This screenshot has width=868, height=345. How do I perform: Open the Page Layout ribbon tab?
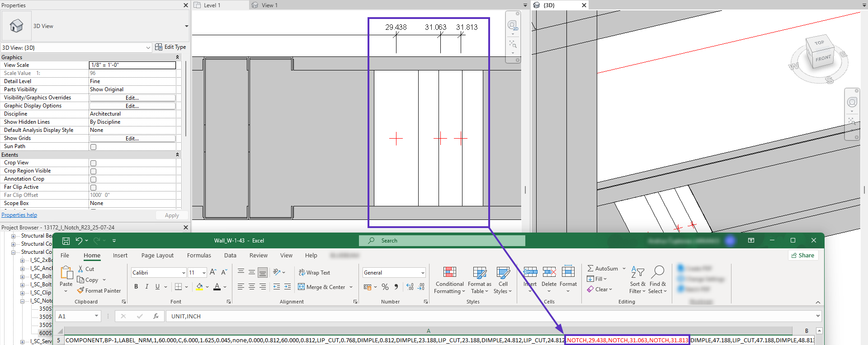(x=157, y=256)
